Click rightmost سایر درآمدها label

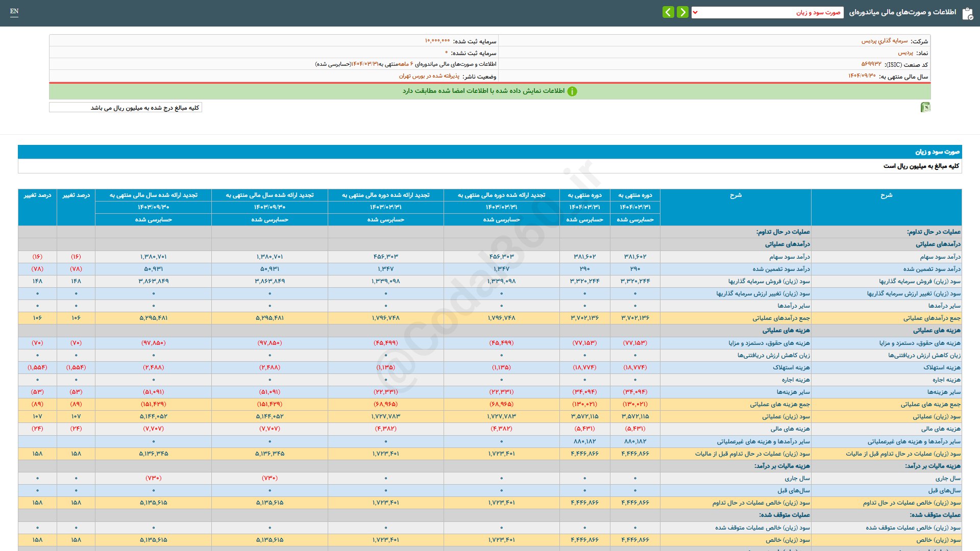(944, 306)
